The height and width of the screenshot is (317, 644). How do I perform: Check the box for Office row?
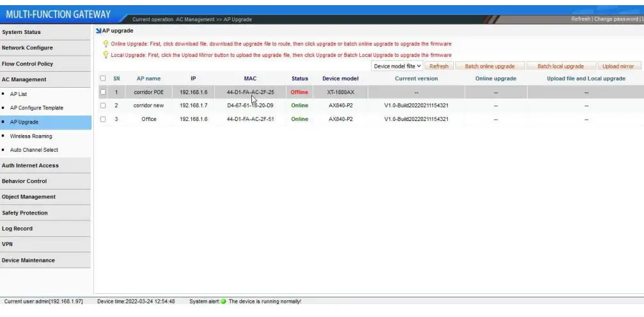click(x=103, y=119)
